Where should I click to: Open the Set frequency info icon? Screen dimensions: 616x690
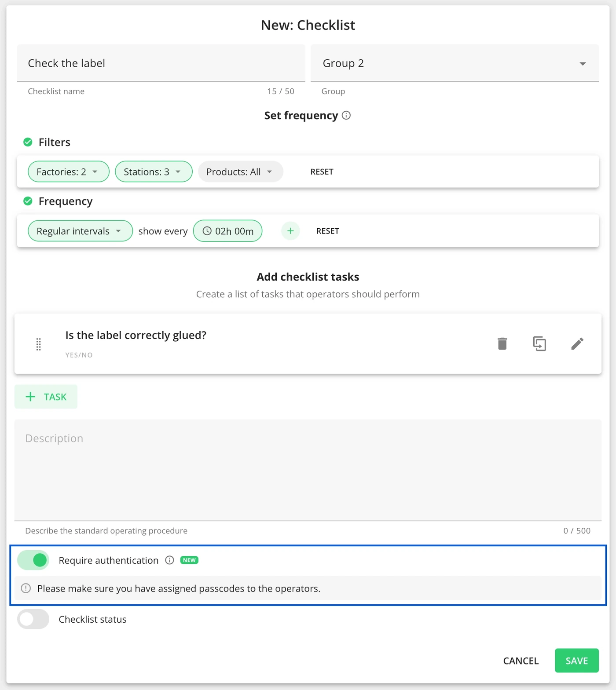tap(346, 115)
